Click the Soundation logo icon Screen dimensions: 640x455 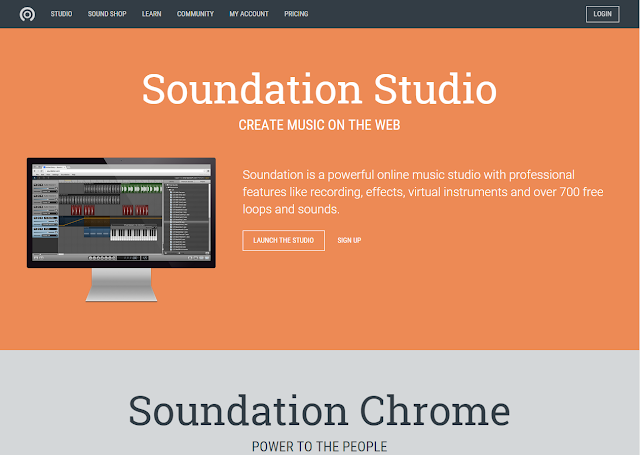[27, 14]
